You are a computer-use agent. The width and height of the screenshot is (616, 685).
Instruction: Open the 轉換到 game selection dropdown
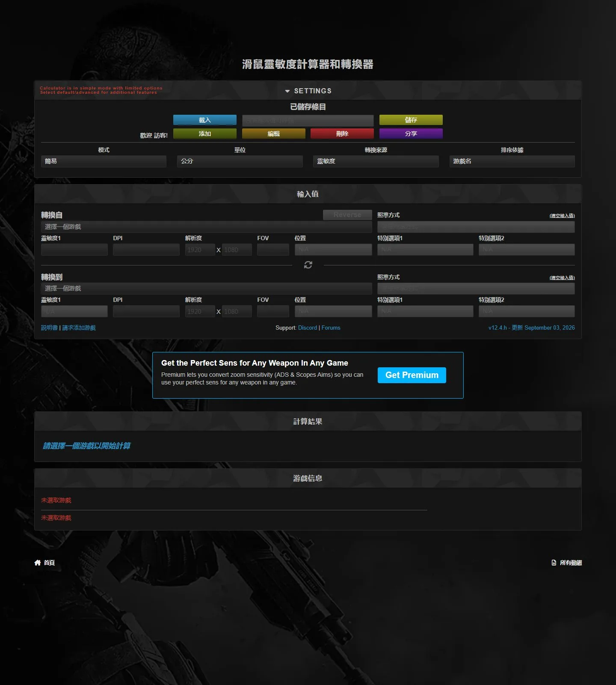click(207, 289)
